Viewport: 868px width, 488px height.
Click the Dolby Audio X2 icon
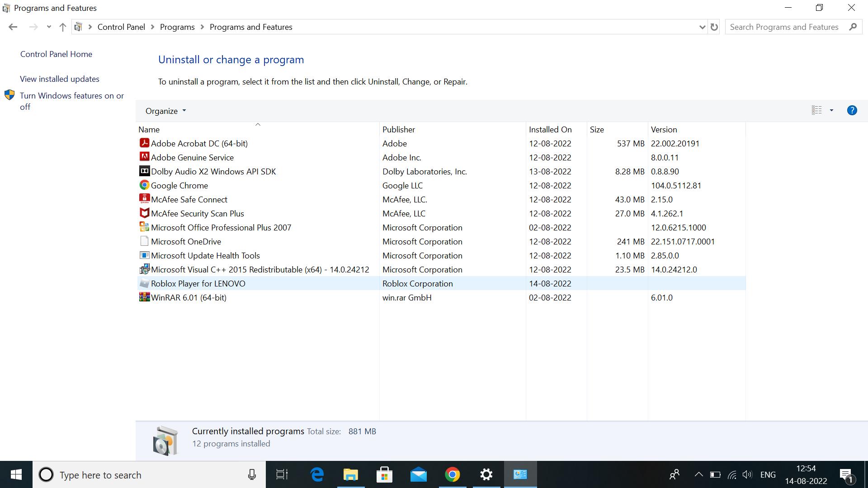[x=144, y=171]
